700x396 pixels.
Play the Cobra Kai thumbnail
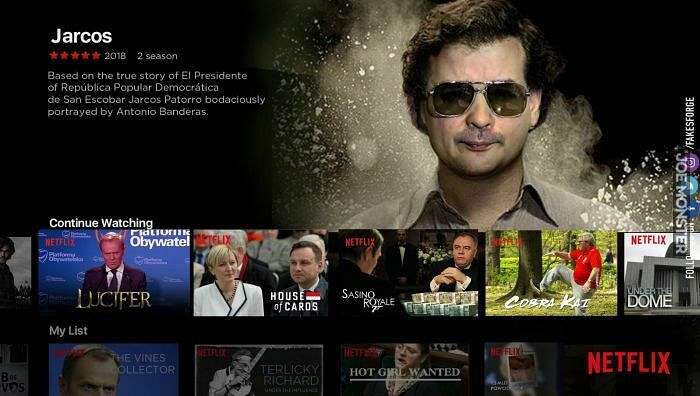pyautogui.click(x=551, y=273)
